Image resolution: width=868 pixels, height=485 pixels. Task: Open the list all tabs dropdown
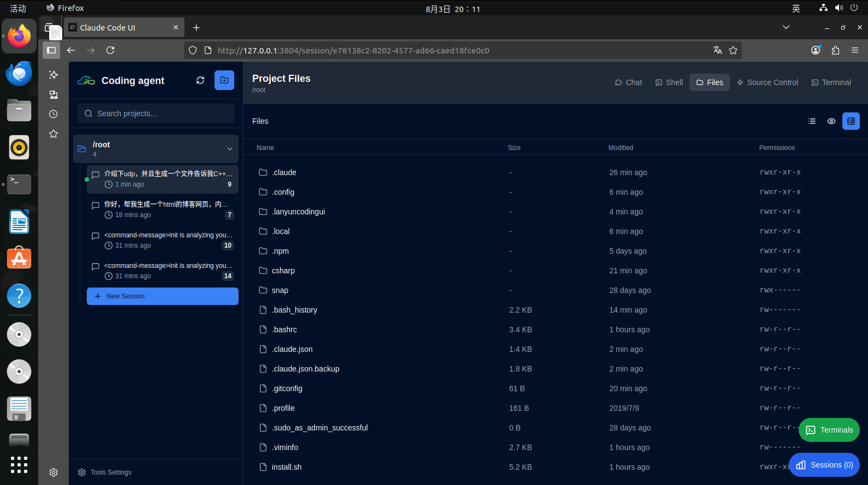pyautogui.click(x=786, y=27)
